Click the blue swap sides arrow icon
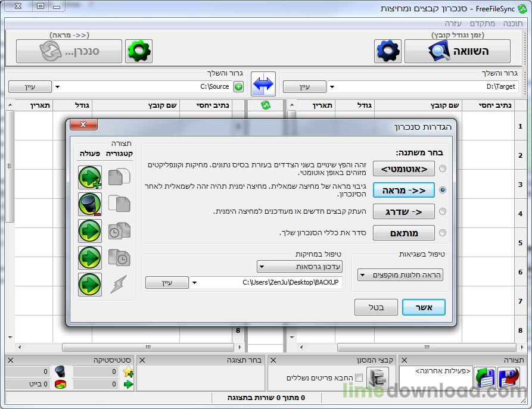The image size is (532, 409). (263, 83)
